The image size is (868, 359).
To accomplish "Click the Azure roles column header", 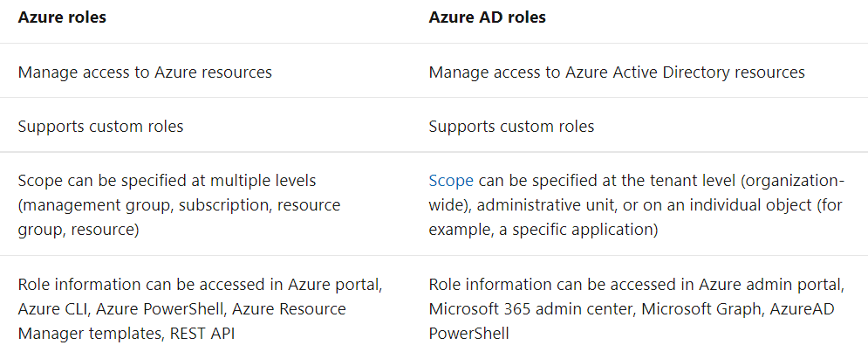I will click(x=62, y=17).
